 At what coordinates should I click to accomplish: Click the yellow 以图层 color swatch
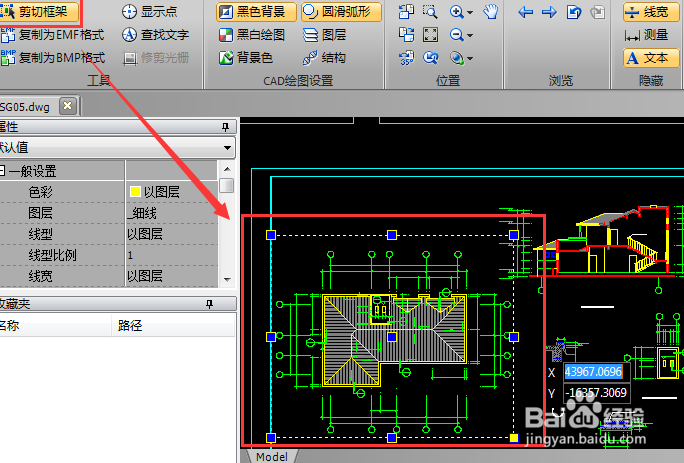point(135,192)
